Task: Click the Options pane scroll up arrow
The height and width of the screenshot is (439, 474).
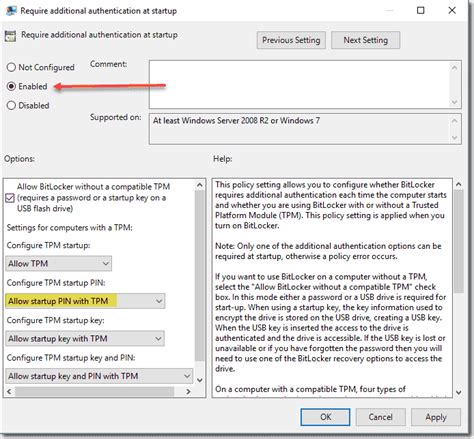Action: tap(200, 185)
